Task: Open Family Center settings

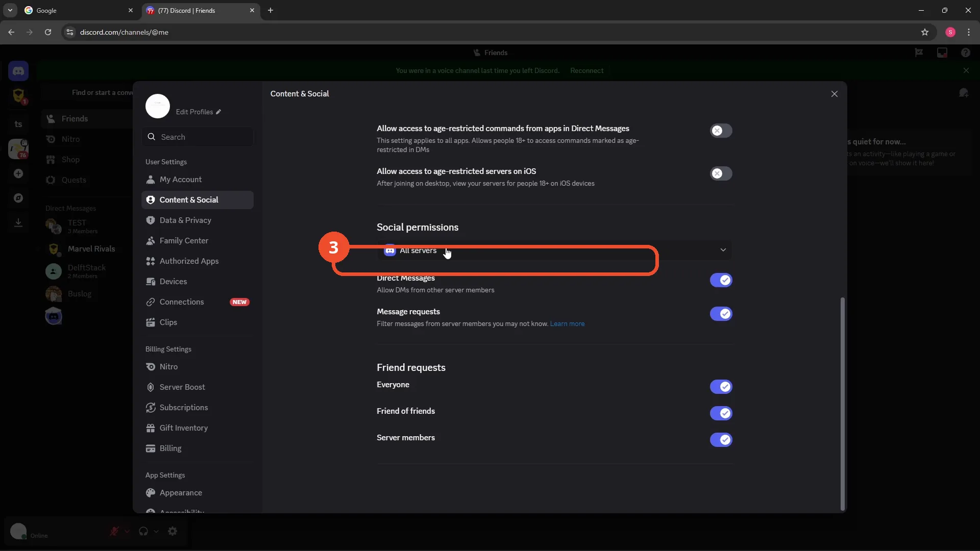Action: point(197,241)
